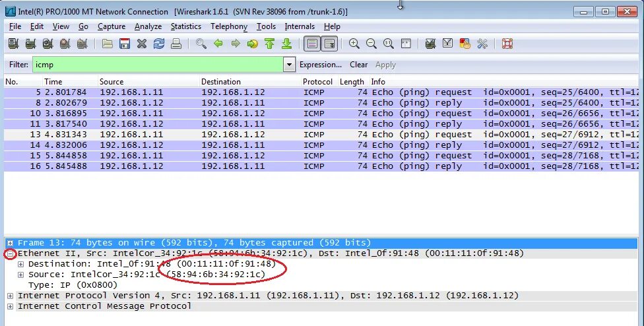Viewport: 644px width, 326px height.
Task: Sort packets by No. column
Action: point(23,82)
